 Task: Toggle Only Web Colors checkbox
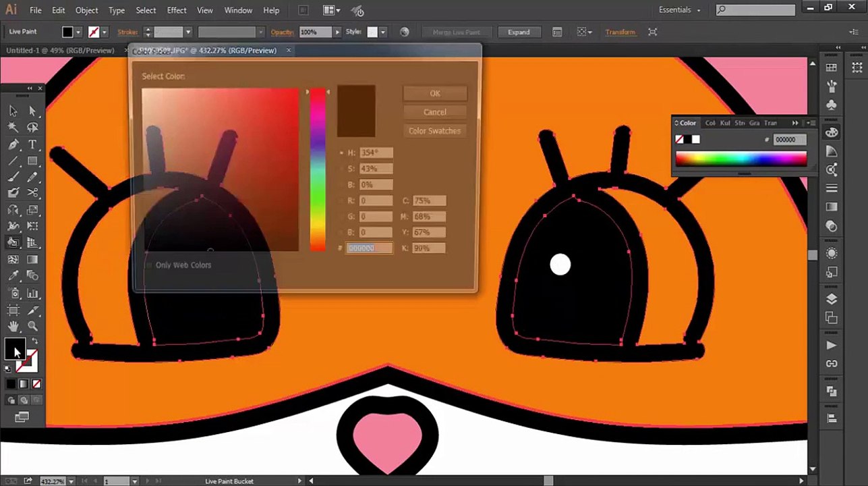point(148,265)
